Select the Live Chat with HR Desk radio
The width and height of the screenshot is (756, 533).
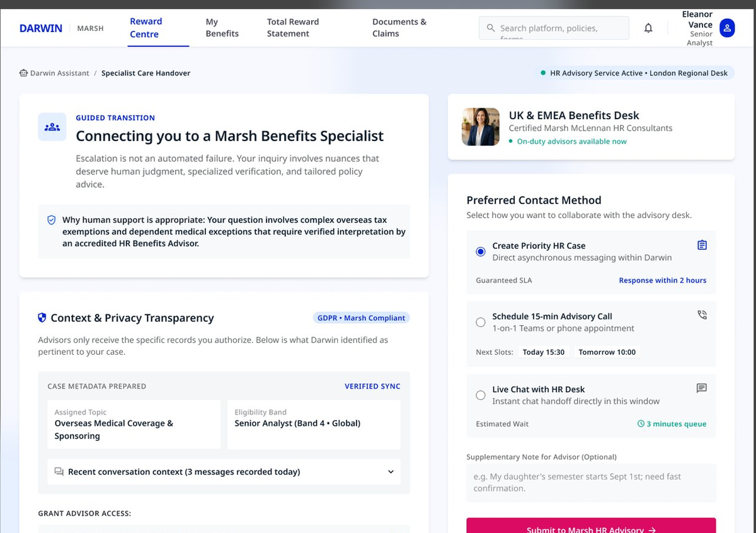(x=481, y=395)
